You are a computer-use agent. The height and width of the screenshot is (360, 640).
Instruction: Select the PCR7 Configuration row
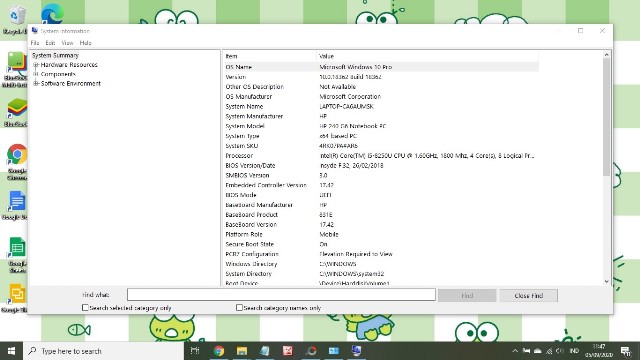click(381, 254)
